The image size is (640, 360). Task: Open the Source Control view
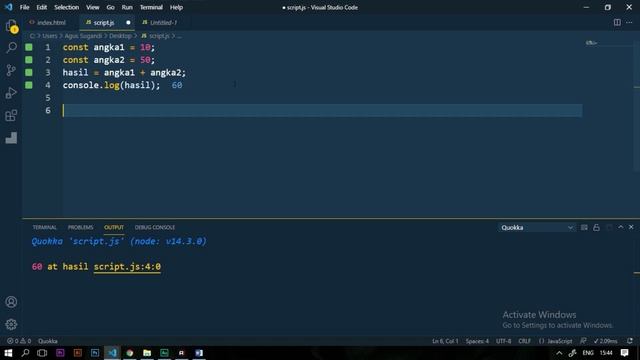point(11,70)
